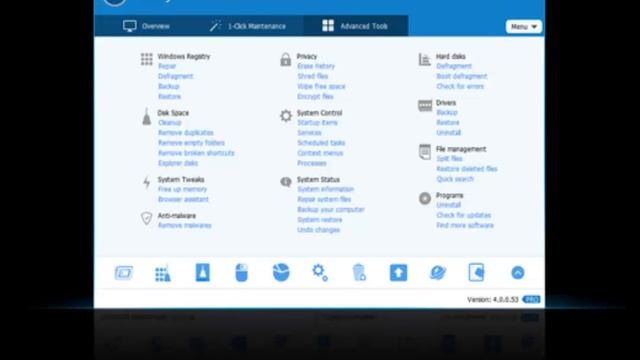Click the eraser page icon in bottom toolbar

point(476,273)
